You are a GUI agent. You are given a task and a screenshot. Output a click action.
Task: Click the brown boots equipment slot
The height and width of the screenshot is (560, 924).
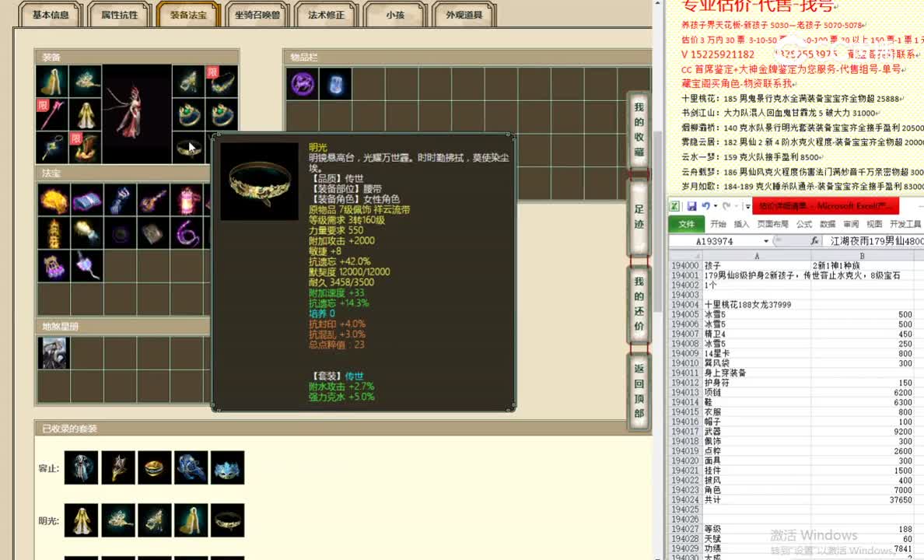coord(86,147)
